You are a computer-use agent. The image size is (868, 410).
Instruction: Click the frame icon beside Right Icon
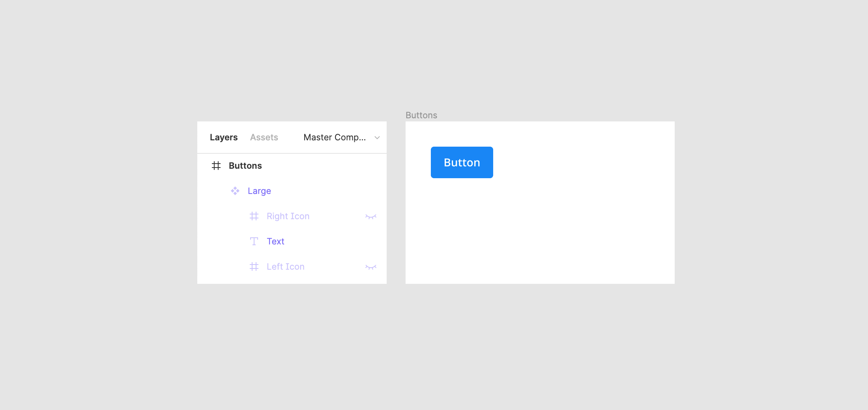tap(254, 216)
